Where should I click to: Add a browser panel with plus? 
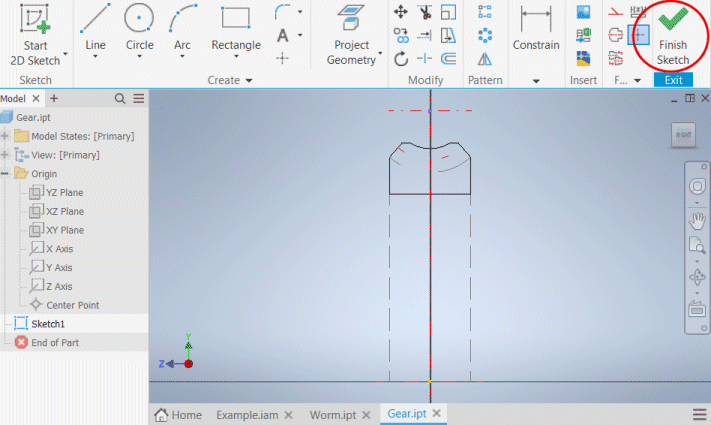click(x=54, y=98)
